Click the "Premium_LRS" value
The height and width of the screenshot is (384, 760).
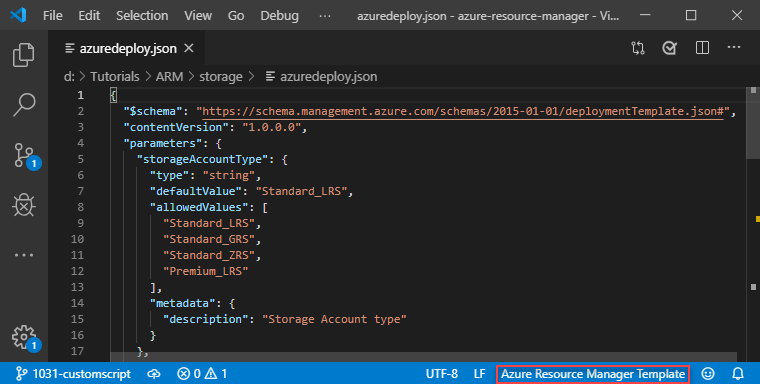[206, 271]
